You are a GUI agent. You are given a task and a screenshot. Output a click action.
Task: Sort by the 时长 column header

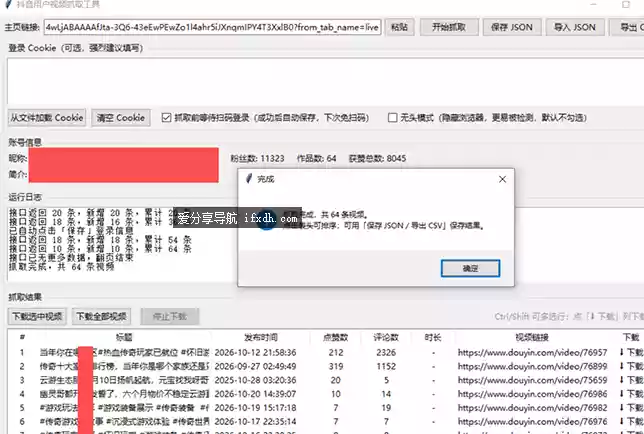(x=433, y=338)
